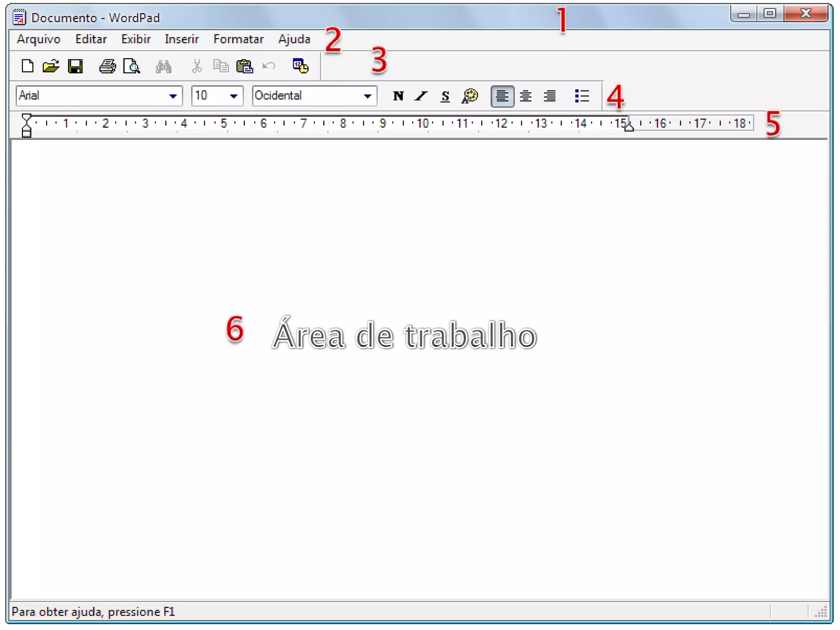This screenshot has width=840, height=630.
Task: Open Print Preview via the magnifier icon
Action: [132, 66]
